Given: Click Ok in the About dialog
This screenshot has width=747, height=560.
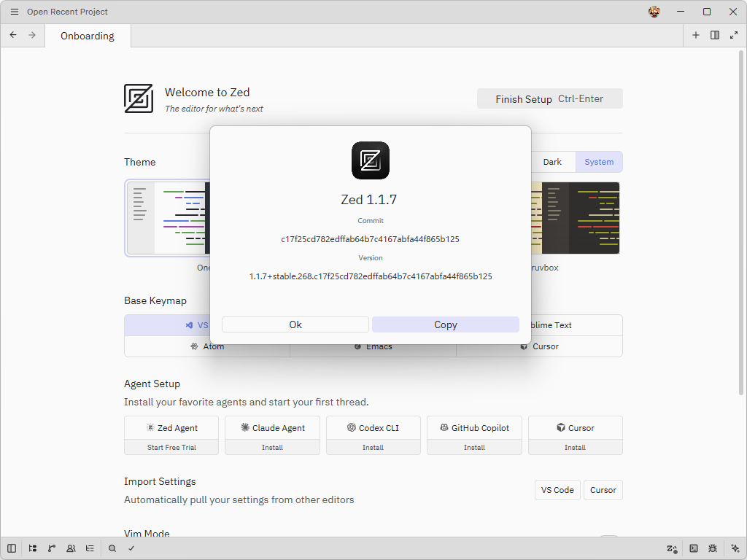Looking at the screenshot, I should point(295,324).
